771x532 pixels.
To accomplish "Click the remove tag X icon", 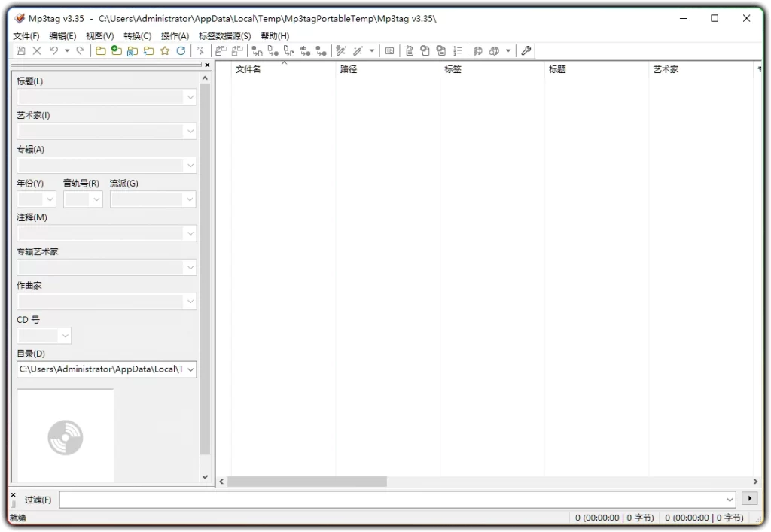I will click(37, 50).
